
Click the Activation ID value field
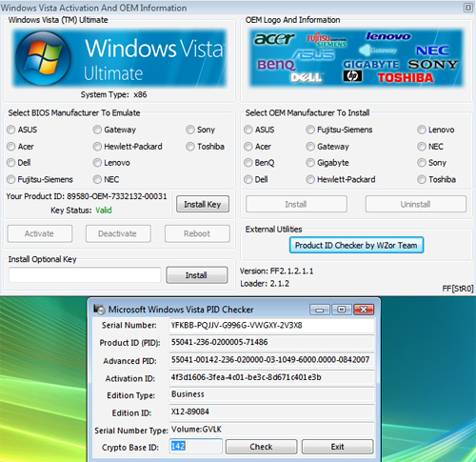[x=271, y=377]
